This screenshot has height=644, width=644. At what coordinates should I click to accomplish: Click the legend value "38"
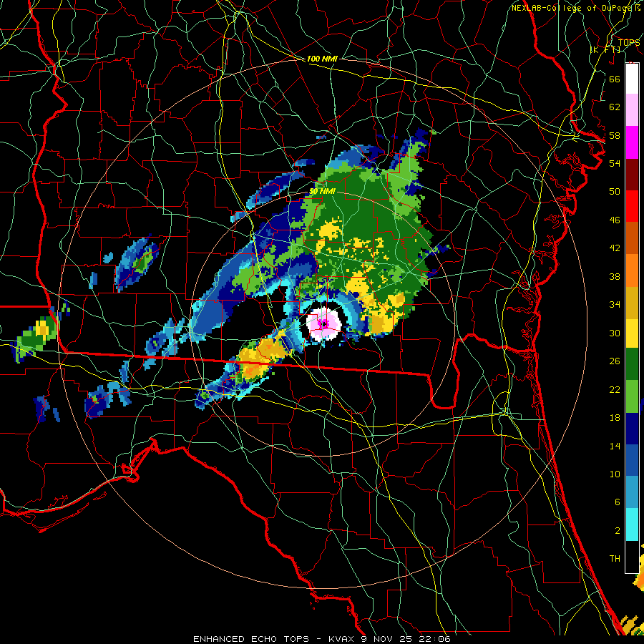coord(615,277)
